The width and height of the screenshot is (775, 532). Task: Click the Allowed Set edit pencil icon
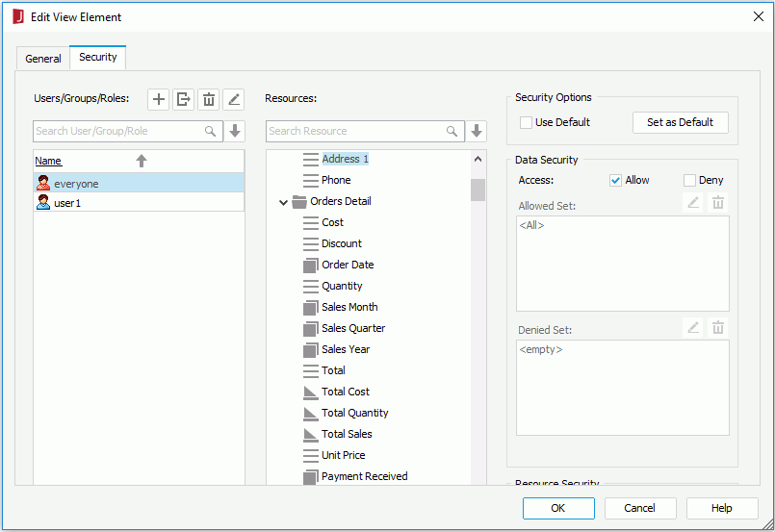pyautogui.click(x=693, y=203)
